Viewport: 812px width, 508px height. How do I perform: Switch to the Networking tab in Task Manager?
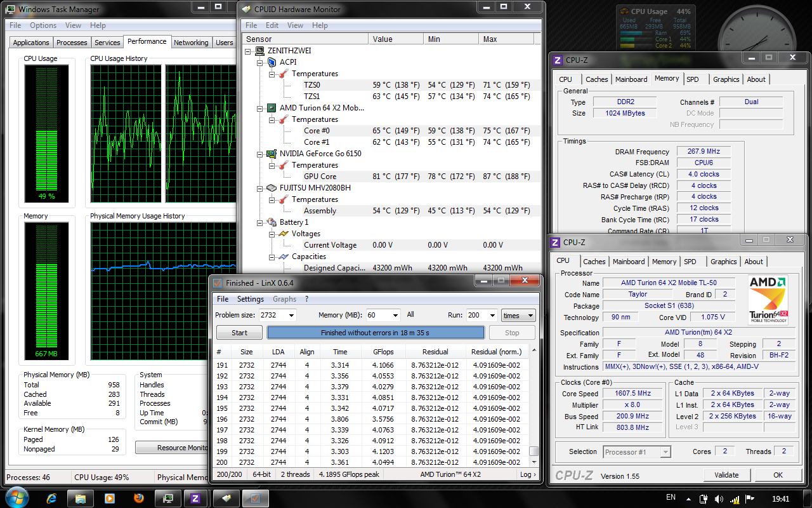(191, 43)
